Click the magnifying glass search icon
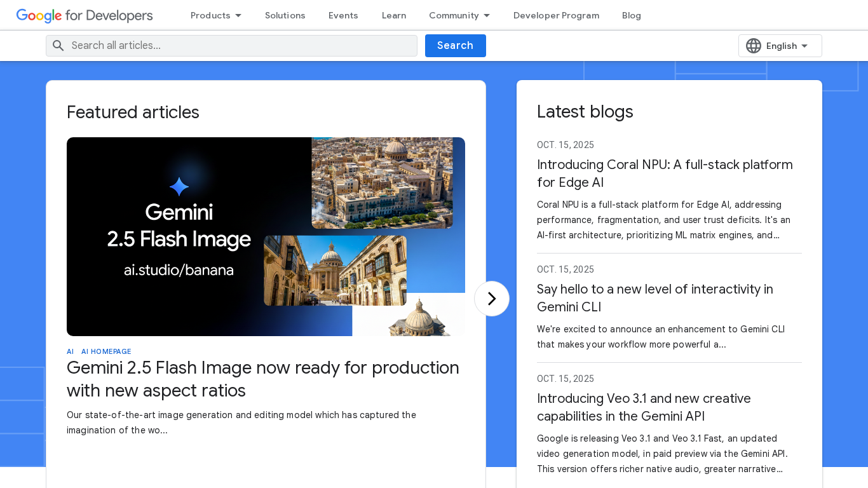The image size is (868, 488). tap(58, 46)
